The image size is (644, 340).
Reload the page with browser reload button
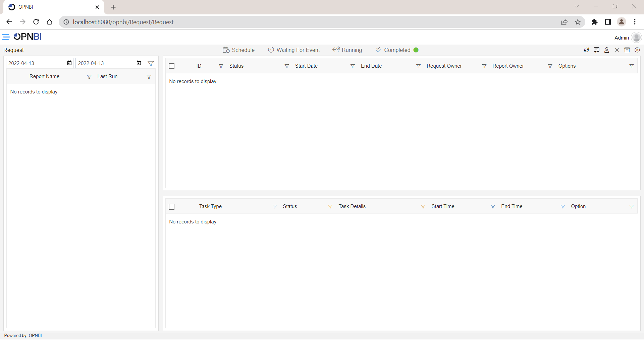(x=36, y=22)
